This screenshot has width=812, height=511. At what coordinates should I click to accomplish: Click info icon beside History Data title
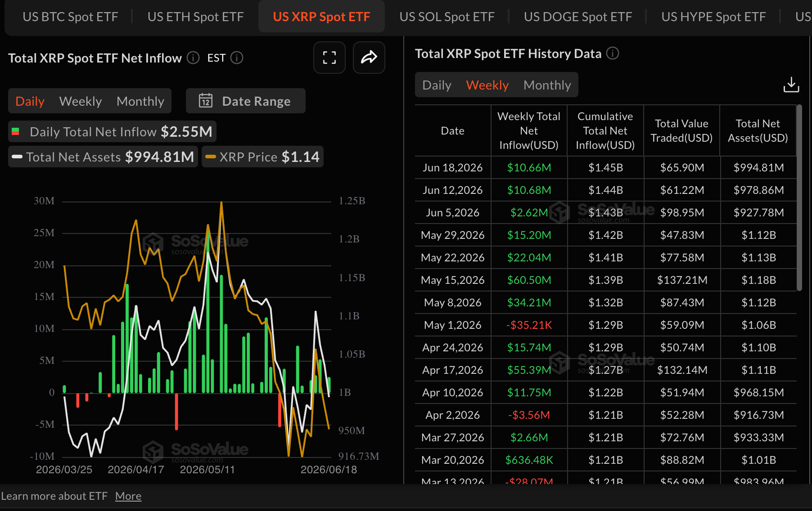613,53
